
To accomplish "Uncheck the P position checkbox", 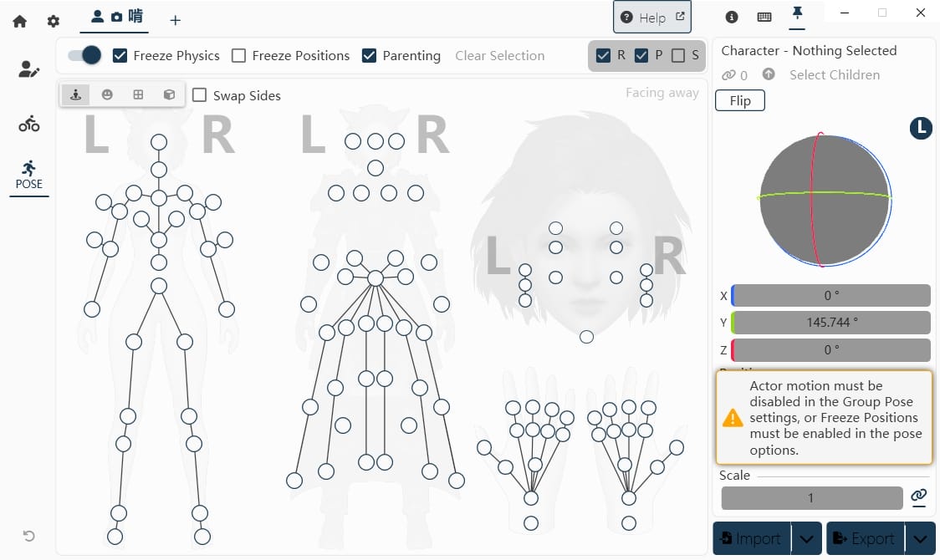I will [641, 56].
